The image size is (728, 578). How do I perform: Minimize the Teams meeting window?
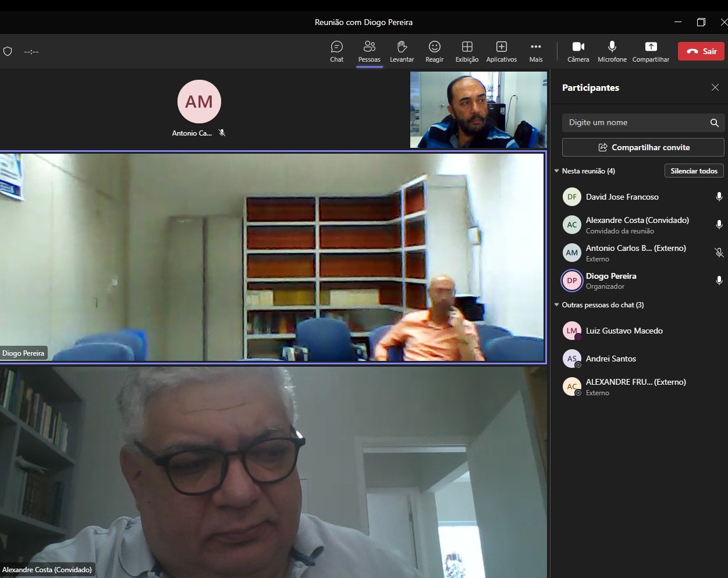[678, 22]
